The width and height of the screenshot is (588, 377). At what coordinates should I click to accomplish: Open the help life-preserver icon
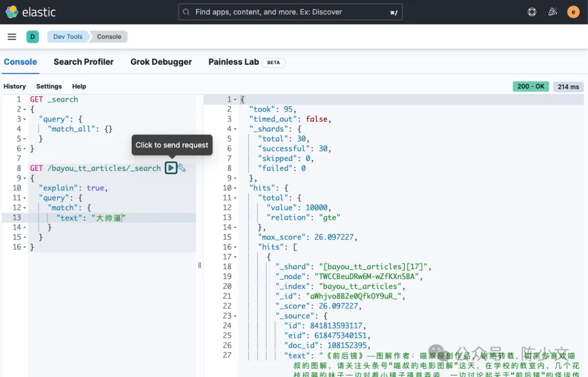click(532, 11)
